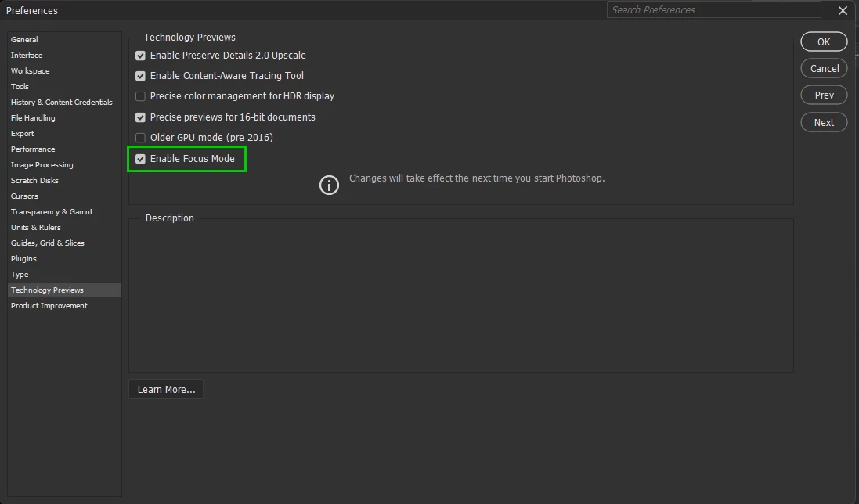859x504 pixels.
Task: Advance to next category with Next
Action: pyautogui.click(x=824, y=123)
